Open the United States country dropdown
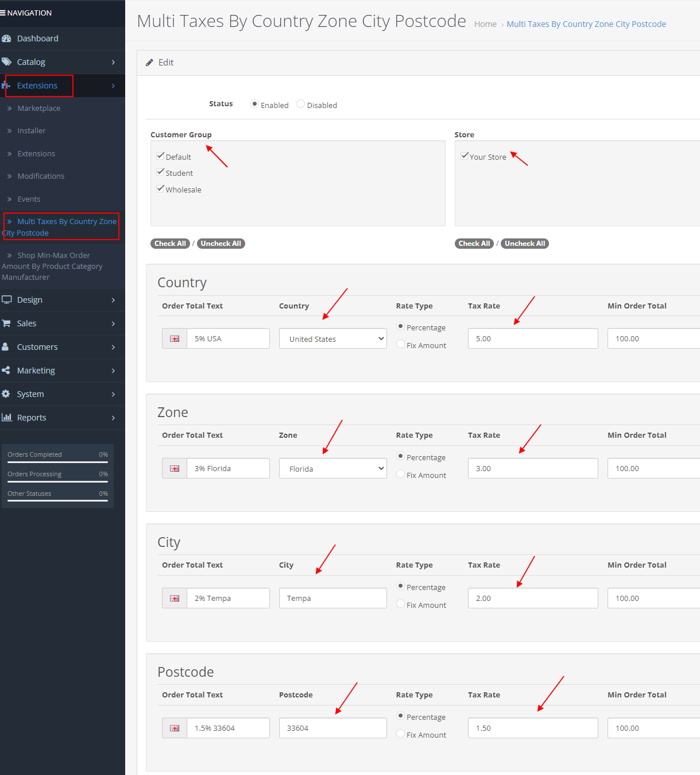Screen dimensions: 700x775 [332, 339]
